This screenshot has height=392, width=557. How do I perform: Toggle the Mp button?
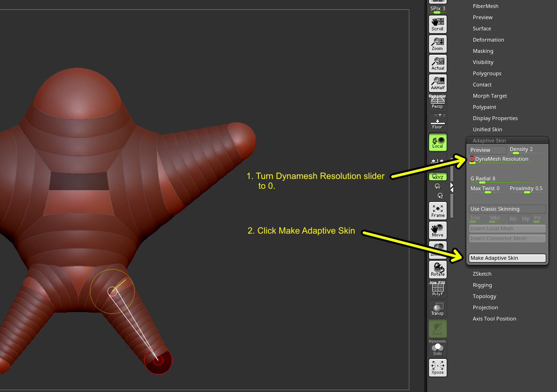526,219
